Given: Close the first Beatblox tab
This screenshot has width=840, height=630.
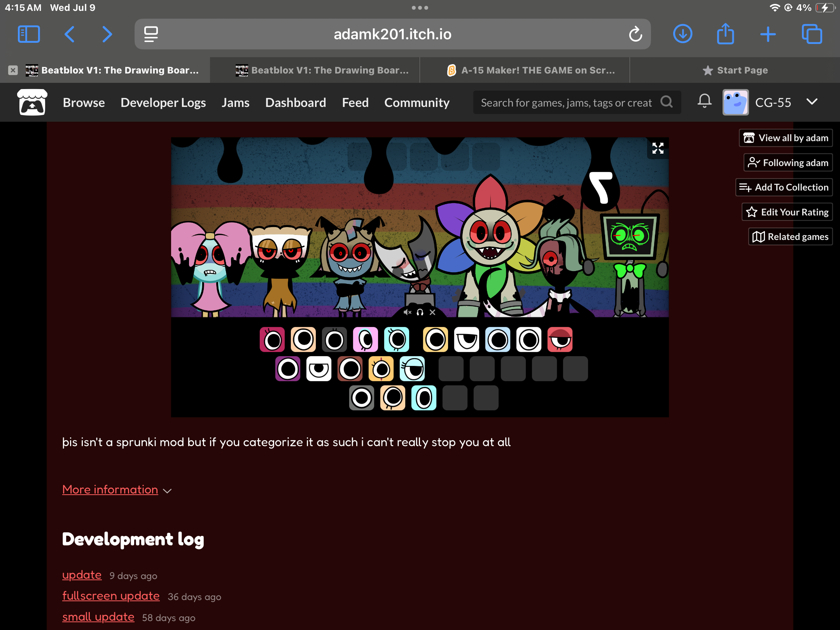Looking at the screenshot, I should click(x=13, y=70).
